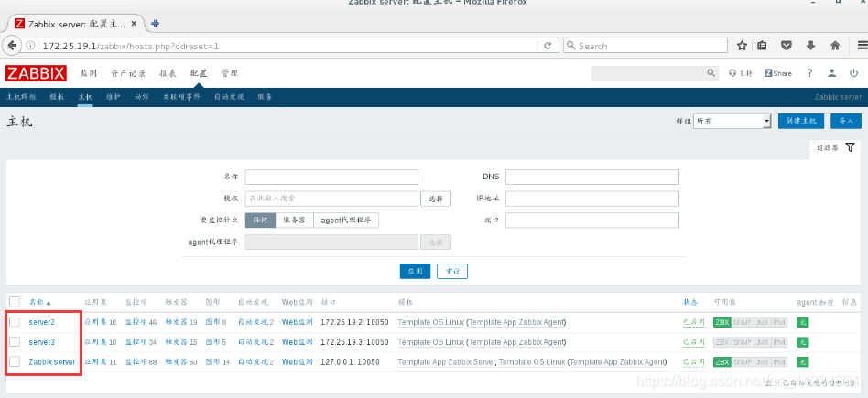Open the Firefox hamburger menu
This screenshot has width=868, height=398.
click(862, 46)
